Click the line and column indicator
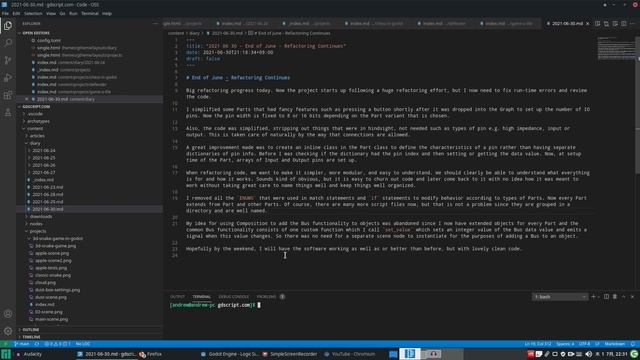 pyautogui.click(x=538, y=344)
